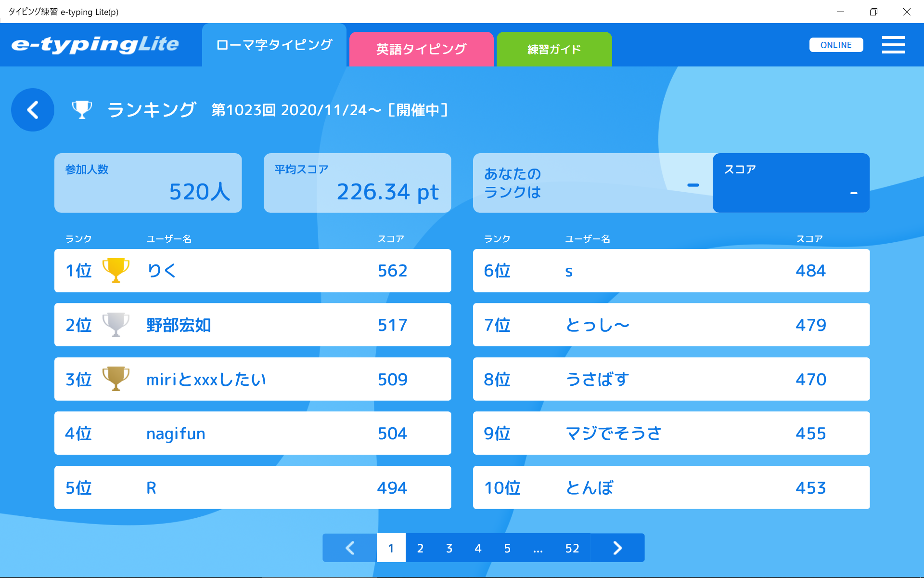
Task: Click username s in 6位 row
Action: pos(569,272)
